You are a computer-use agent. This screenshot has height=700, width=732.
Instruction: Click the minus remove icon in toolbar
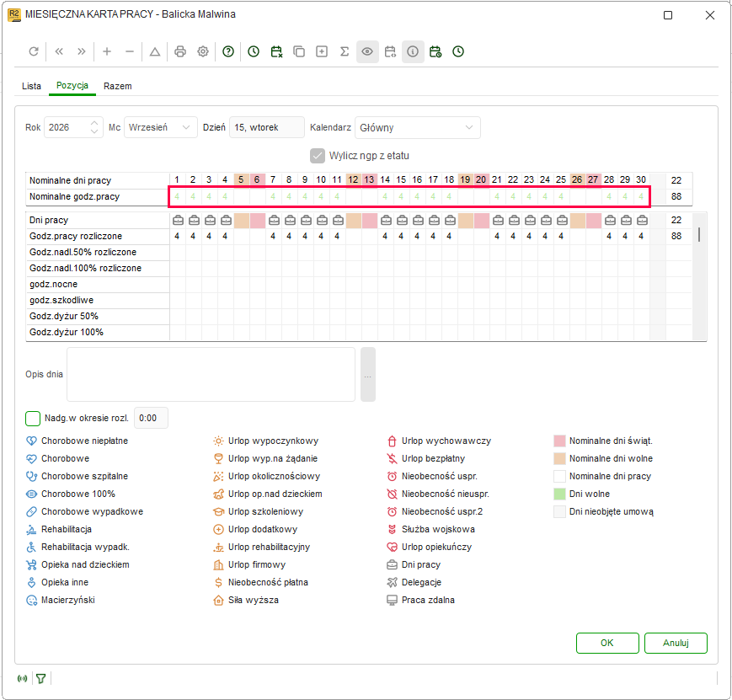pos(130,51)
